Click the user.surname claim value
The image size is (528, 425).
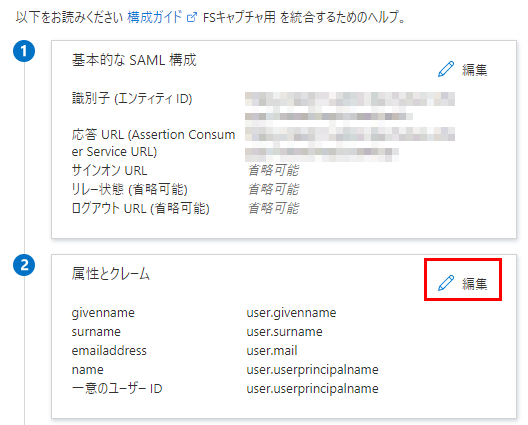(285, 332)
